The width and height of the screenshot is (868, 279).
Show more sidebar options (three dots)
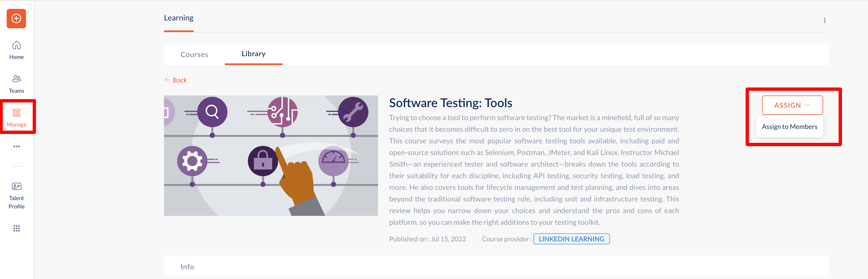(x=17, y=146)
